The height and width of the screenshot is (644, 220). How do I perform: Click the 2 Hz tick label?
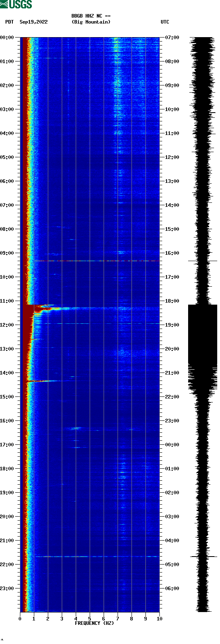coord(48,619)
